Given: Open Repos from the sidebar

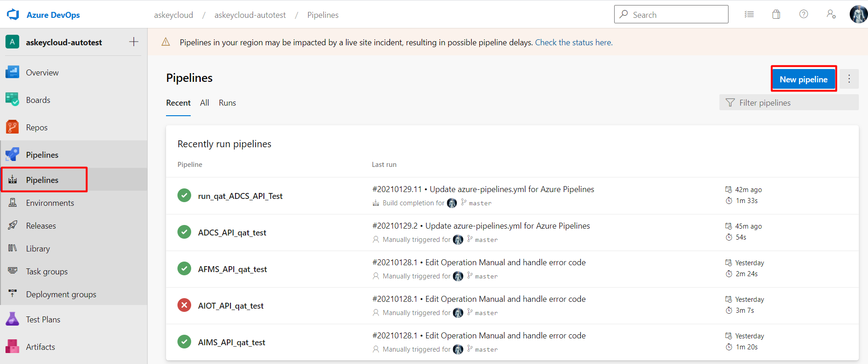Looking at the screenshot, I should point(37,128).
